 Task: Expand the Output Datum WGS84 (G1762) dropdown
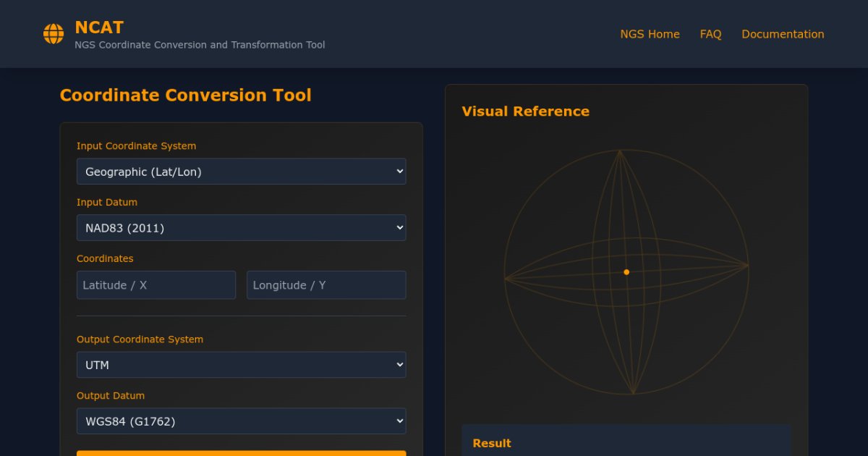(x=241, y=421)
